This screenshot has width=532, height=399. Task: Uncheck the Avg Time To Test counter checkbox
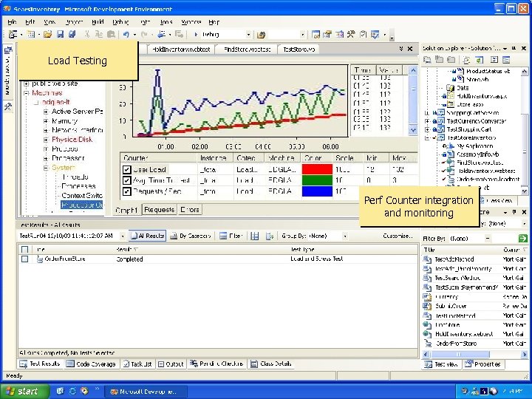126,180
